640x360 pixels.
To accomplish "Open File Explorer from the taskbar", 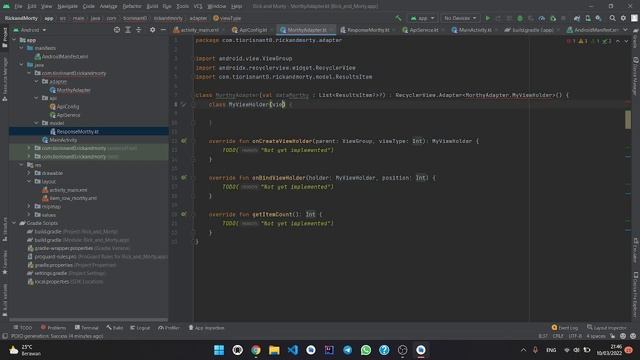I will 274,350.
